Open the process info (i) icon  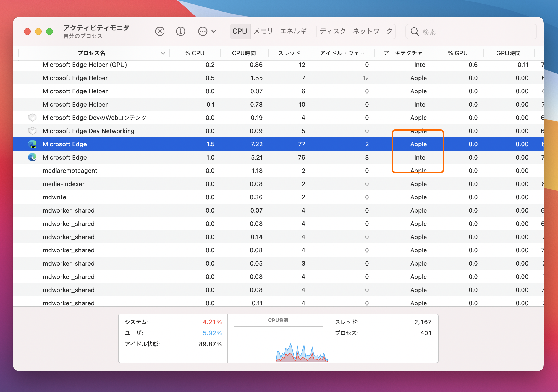[x=181, y=31]
